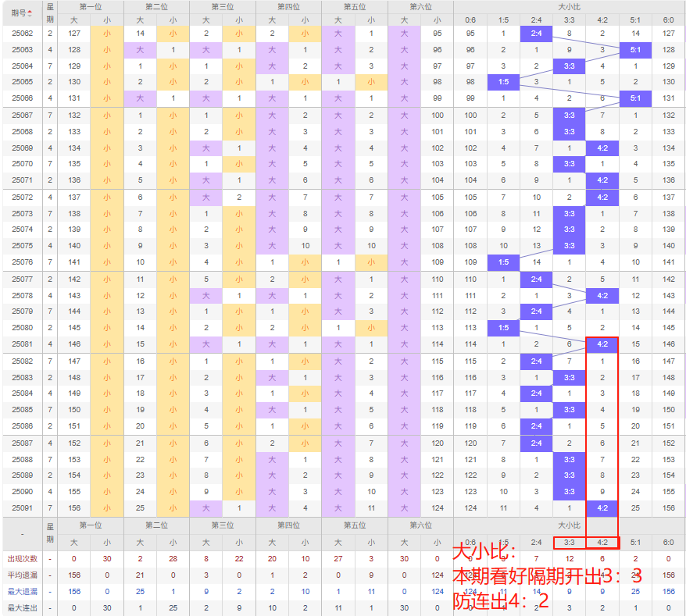Image resolution: width=686 pixels, height=616 pixels.
Task: Choose period number 25067
Action: 23,116
